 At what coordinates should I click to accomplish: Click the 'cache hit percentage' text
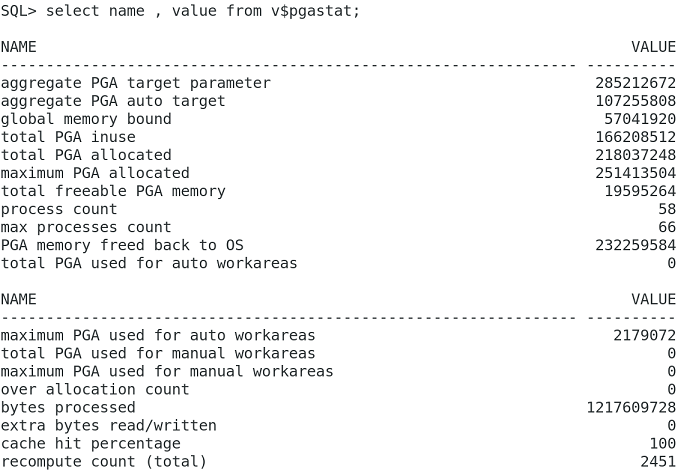[x=91, y=443]
